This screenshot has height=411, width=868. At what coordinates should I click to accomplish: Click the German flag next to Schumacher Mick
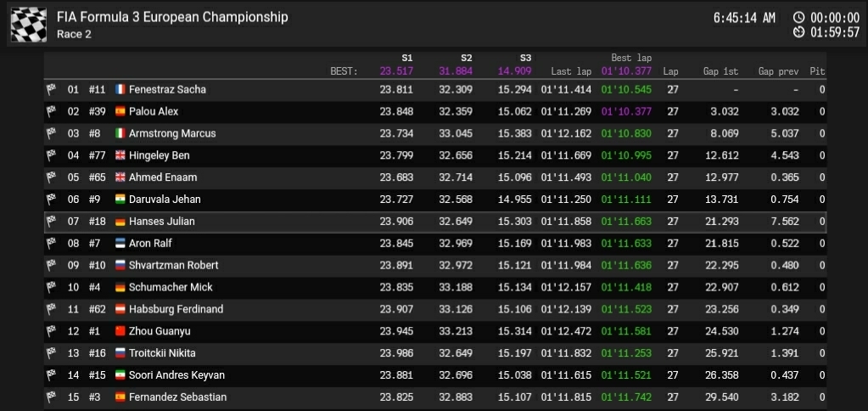[120, 287]
